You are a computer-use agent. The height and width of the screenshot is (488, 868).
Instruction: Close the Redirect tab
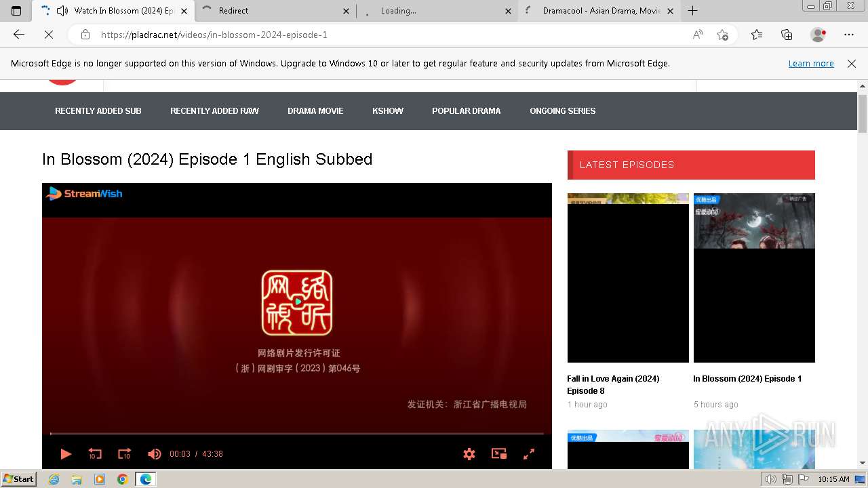[x=347, y=11]
